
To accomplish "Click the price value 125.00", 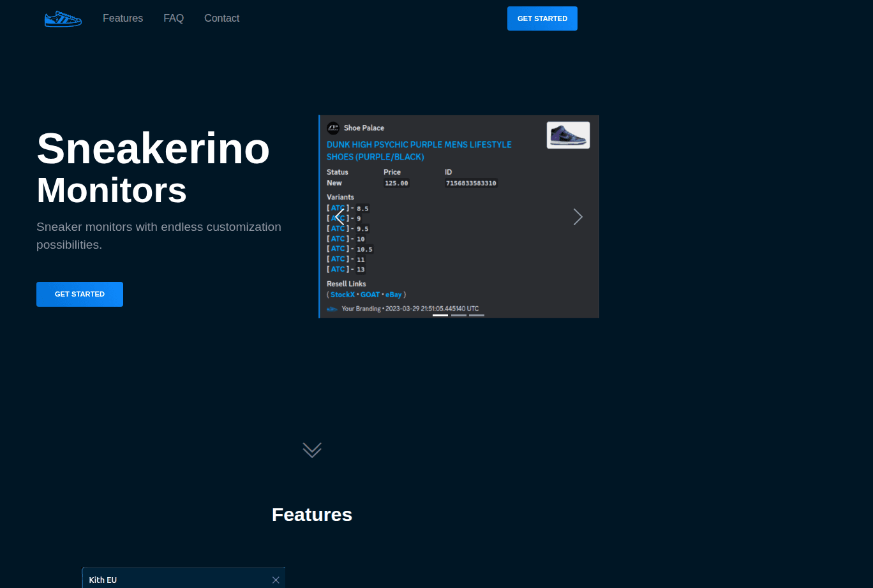I will (396, 183).
